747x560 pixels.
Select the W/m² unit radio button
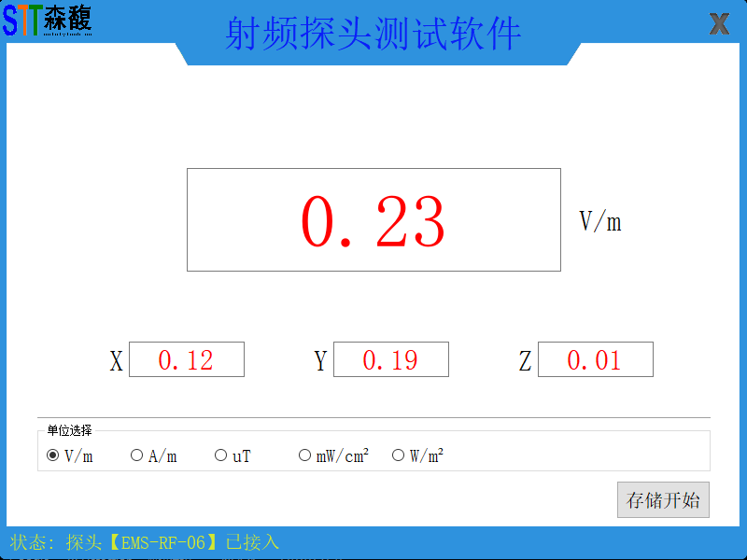coord(399,455)
